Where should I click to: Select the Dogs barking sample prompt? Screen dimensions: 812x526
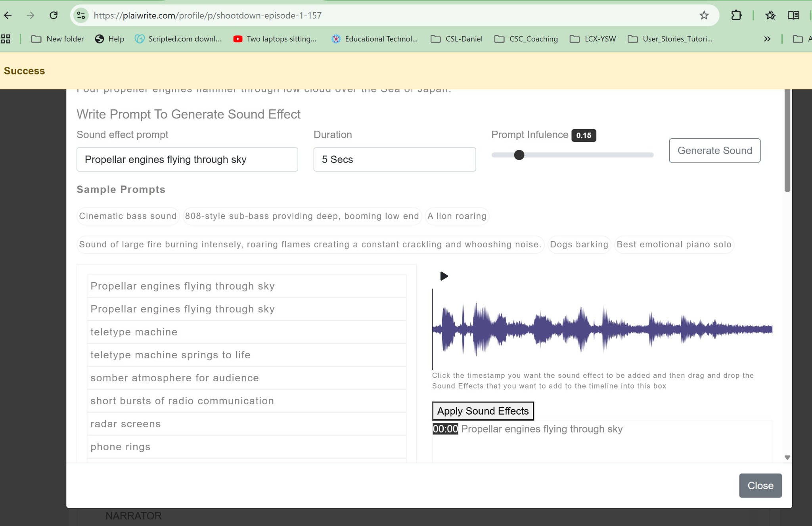pyautogui.click(x=579, y=245)
